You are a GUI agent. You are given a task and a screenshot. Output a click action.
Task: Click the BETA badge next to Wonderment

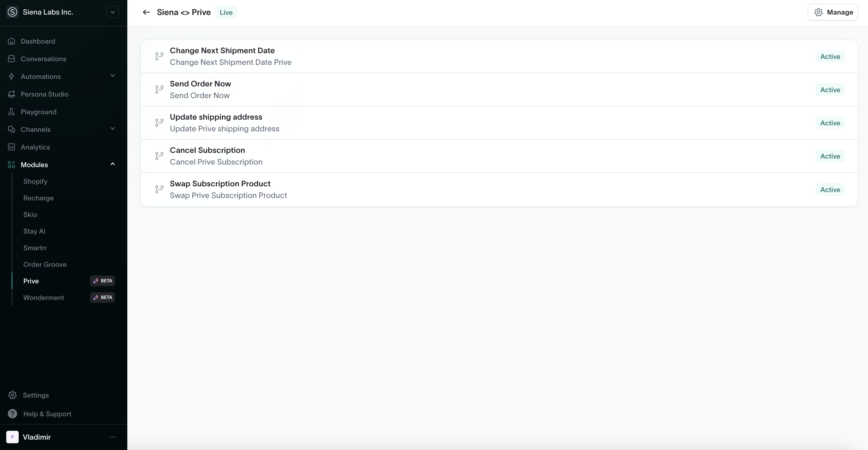(102, 297)
